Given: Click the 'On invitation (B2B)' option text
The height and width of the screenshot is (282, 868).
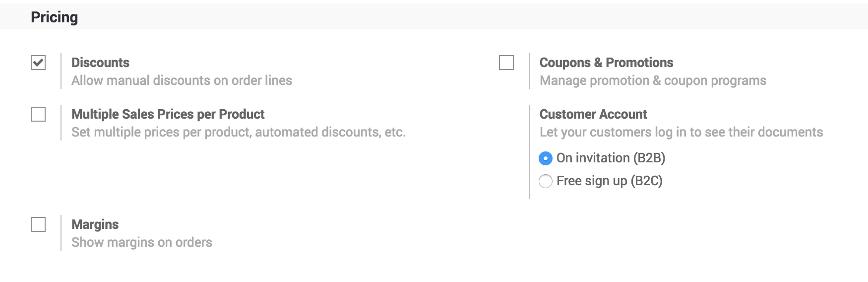Looking at the screenshot, I should (x=611, y=158).
